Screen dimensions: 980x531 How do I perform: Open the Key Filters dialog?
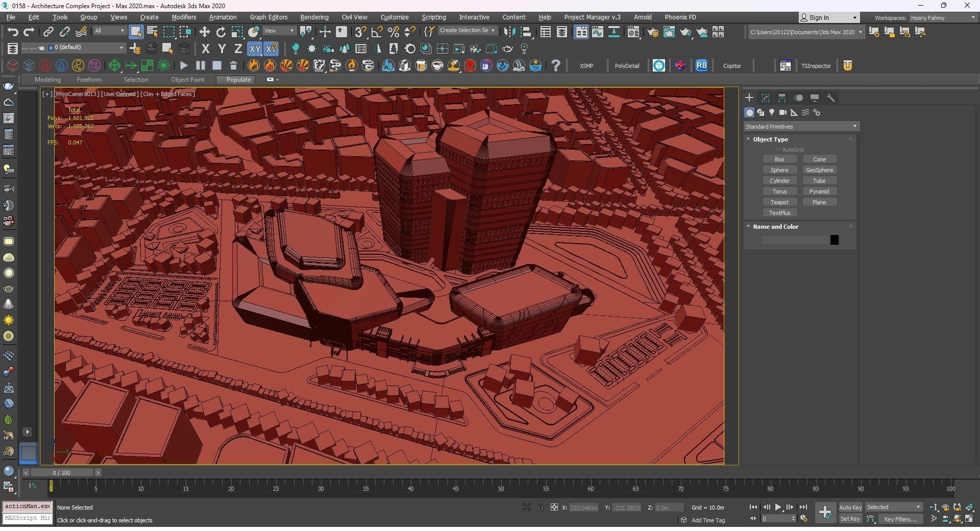pyautogui.click(x=900, y=519)
